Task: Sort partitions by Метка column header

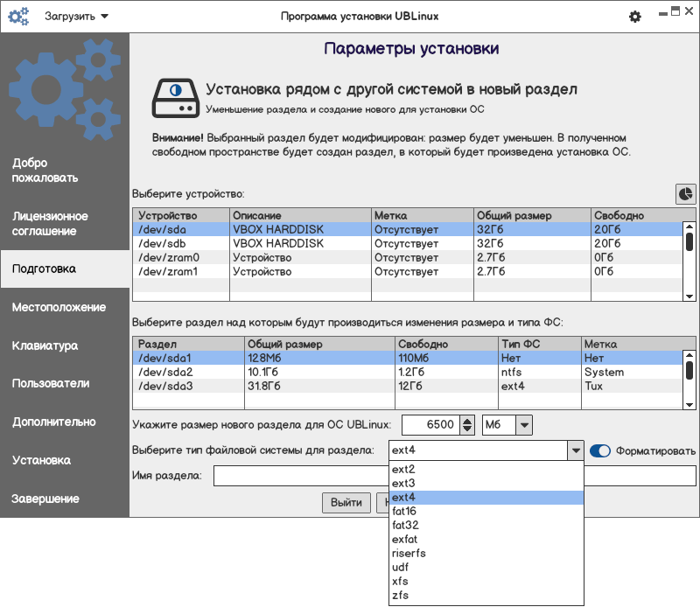Action: 639,344
